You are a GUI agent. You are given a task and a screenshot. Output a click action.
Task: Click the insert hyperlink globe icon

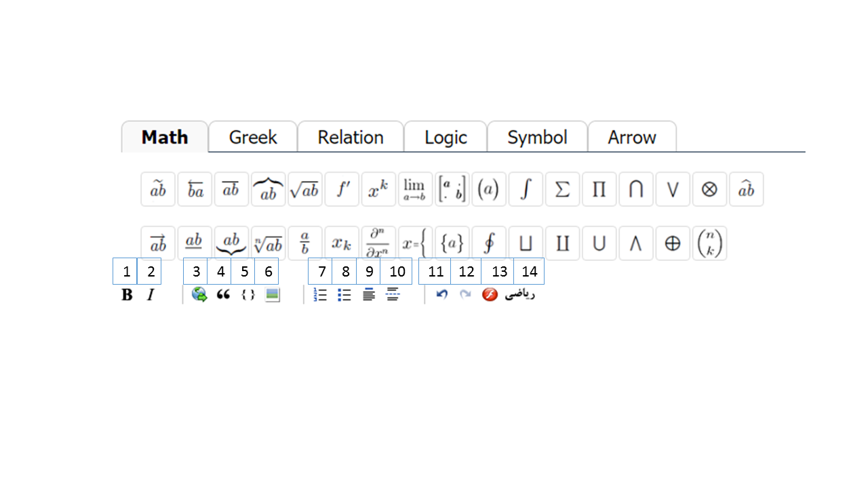click(x=198, y=294)
